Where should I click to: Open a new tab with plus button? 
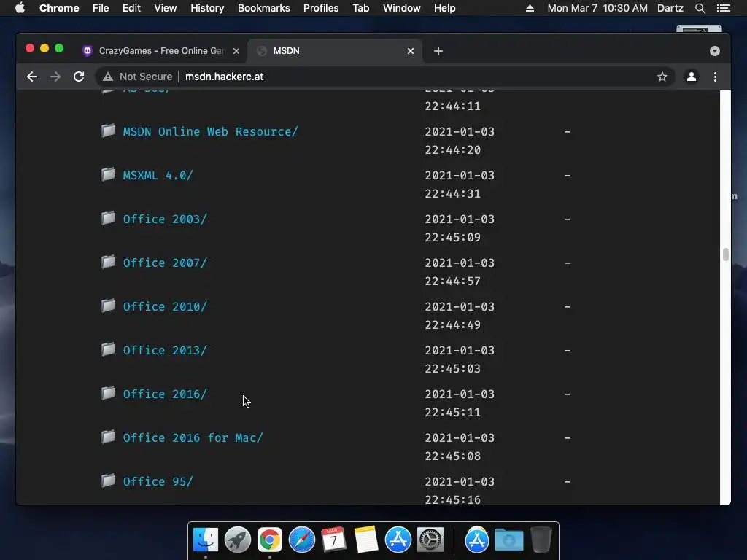coord(438,51)
